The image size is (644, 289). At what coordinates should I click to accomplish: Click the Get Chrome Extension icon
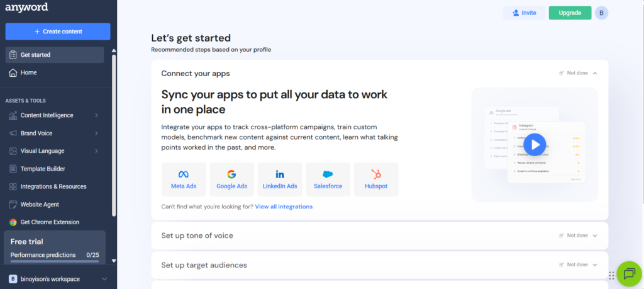click(13, 222)
